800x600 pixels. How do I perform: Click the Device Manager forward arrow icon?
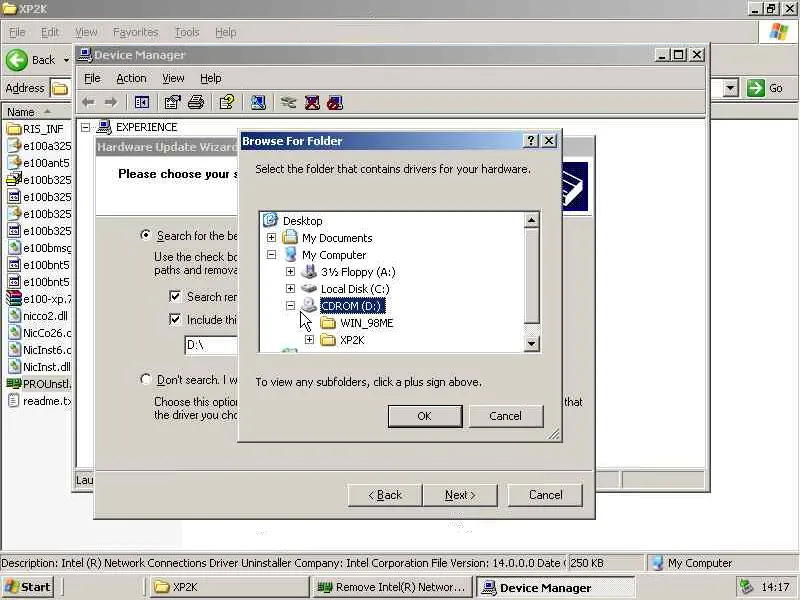coord(110,103)
